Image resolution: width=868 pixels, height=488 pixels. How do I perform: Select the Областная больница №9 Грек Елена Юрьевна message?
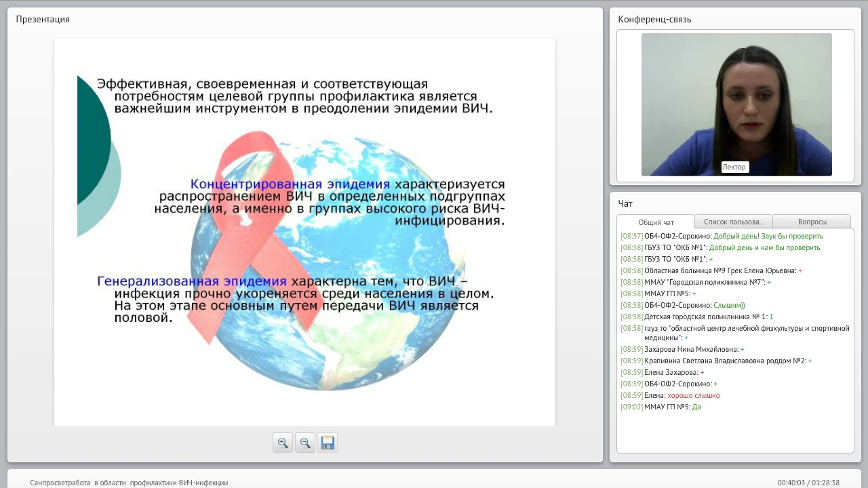(x=712, y=270)
